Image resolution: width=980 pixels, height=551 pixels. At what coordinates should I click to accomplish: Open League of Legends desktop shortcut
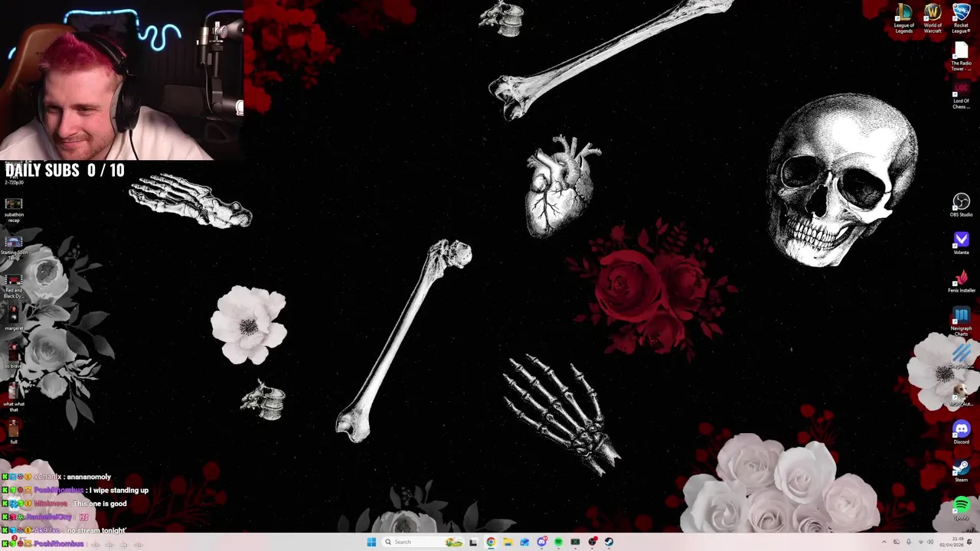coord(904,19)
